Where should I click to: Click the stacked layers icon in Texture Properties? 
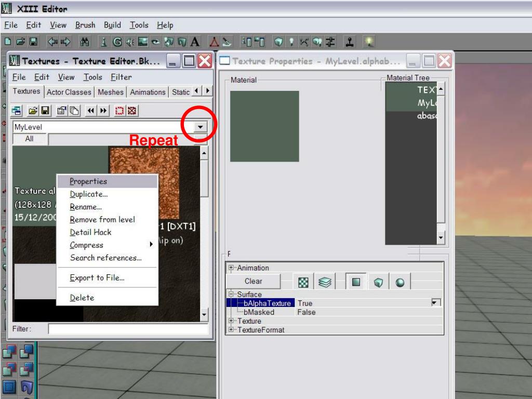pyautogui.click(x=325, y=282)
